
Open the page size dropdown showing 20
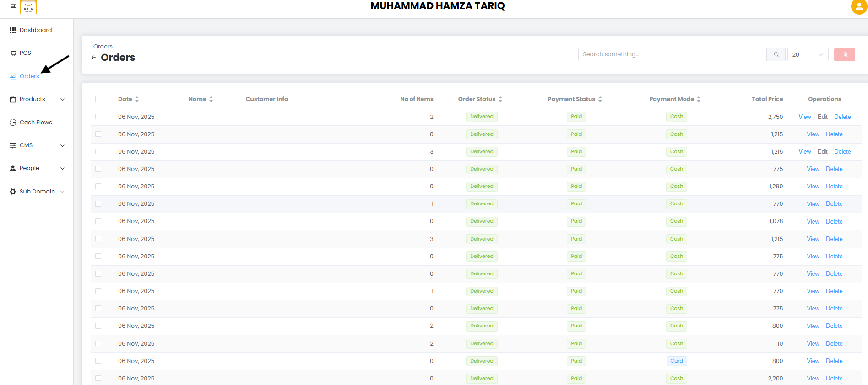coord(808,54)
